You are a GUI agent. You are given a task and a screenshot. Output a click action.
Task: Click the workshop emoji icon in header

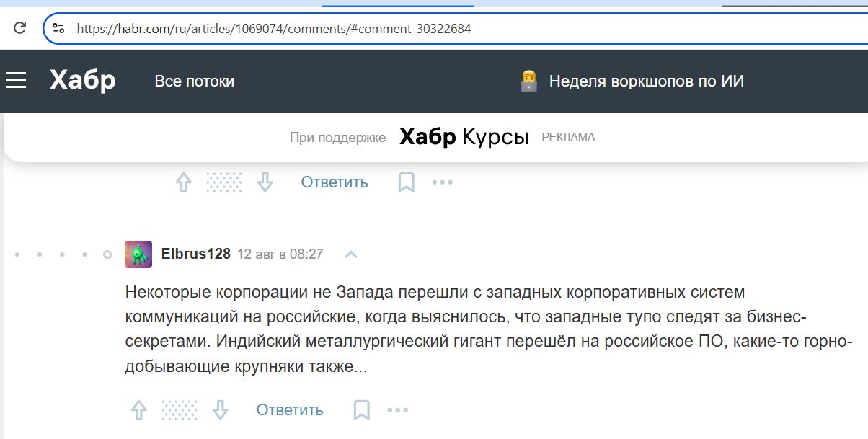[x=529, y=81]
